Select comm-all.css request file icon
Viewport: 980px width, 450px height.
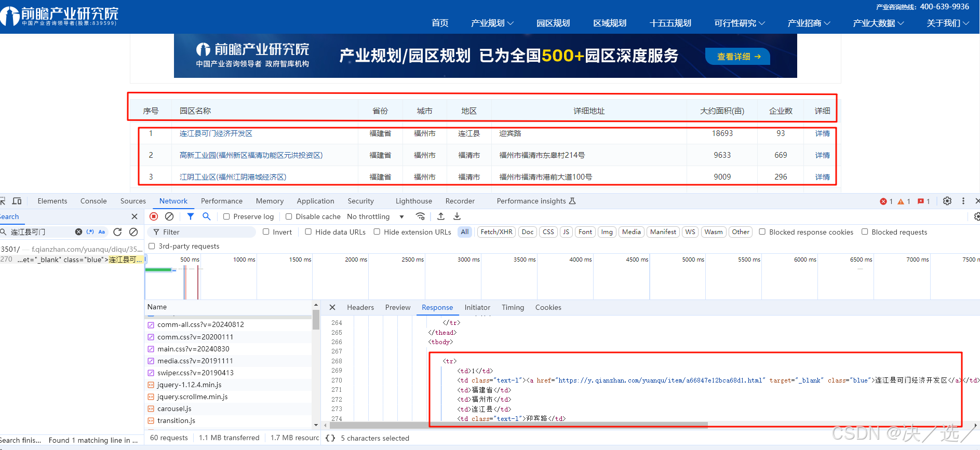pos(151,325)
